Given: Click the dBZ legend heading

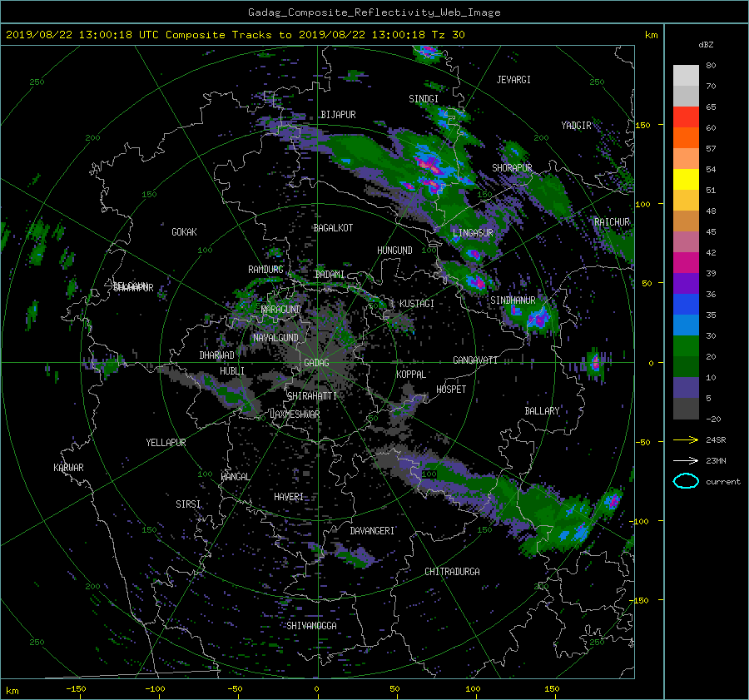Looking at the screenshot, I should coord(706,45).
